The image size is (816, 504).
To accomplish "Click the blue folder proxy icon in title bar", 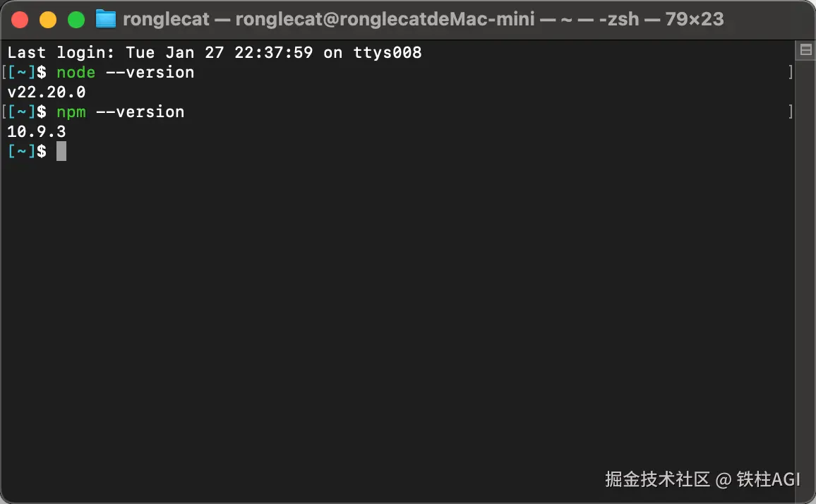I will coord(106,19).
